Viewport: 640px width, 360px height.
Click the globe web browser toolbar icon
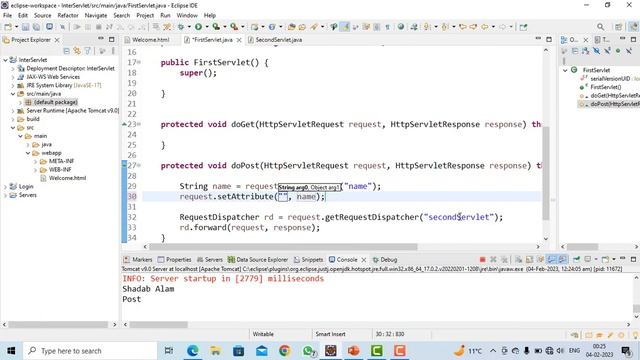coord(401,27)
